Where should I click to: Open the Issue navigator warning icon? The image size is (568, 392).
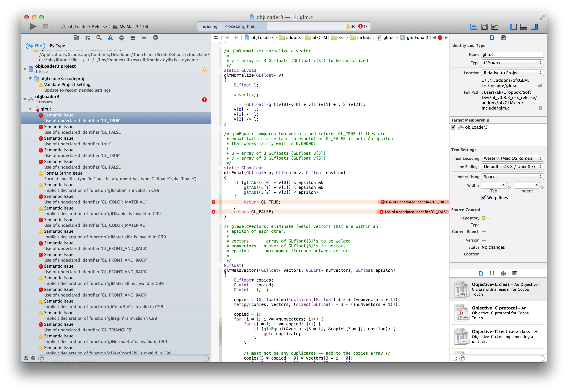click(110, 38)
